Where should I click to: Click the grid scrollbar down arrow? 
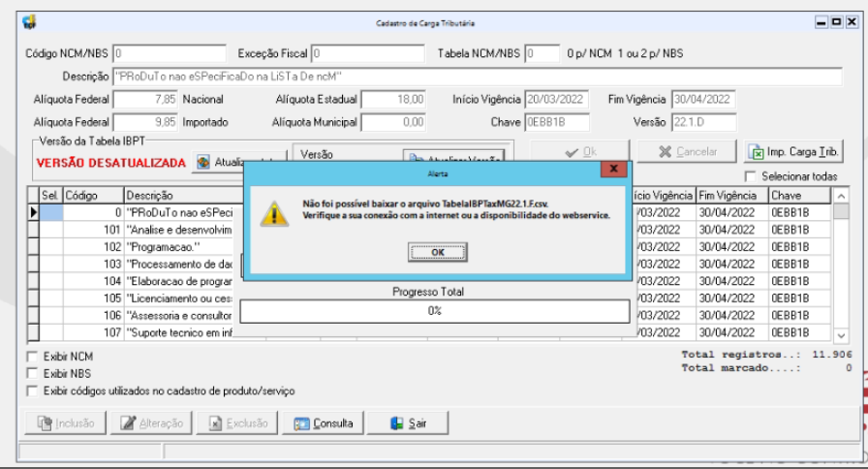point(841,335)
